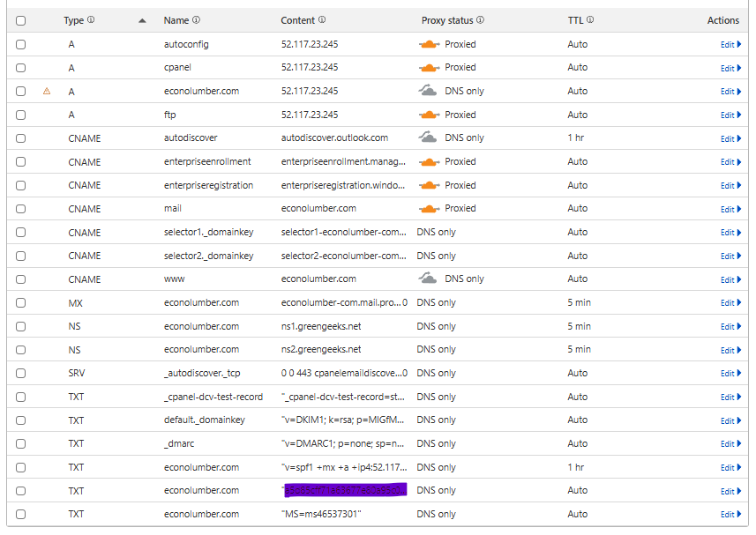This screenshot has height=535, width=756.
Task: Click the Content column header
Action: coord(297,20)
